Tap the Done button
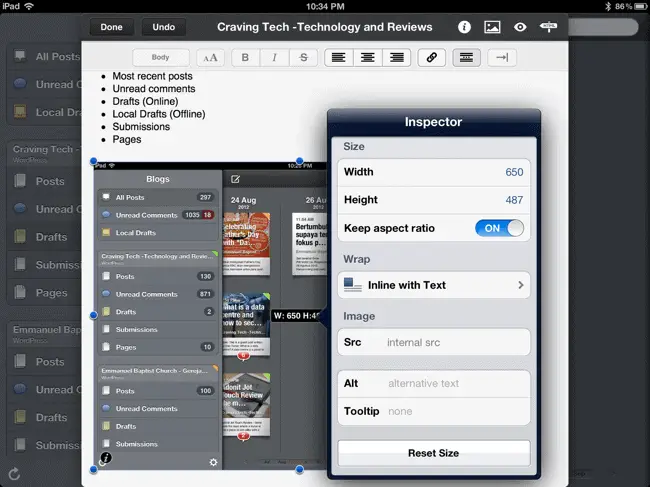 click(x=112, y=27)
